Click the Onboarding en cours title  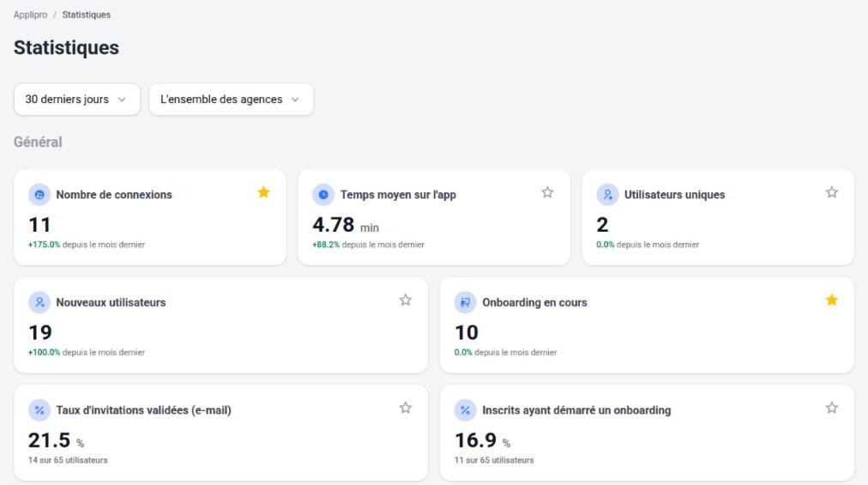[534, 302]
